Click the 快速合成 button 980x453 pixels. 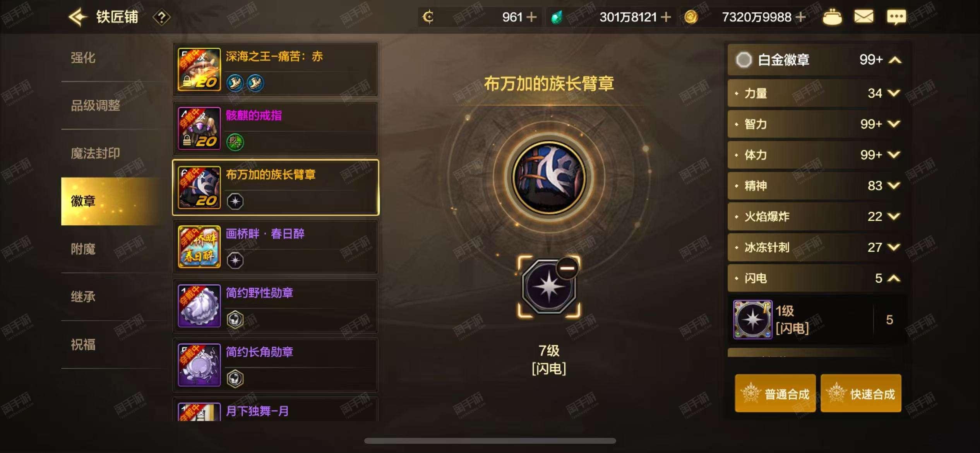click(861, 393)
